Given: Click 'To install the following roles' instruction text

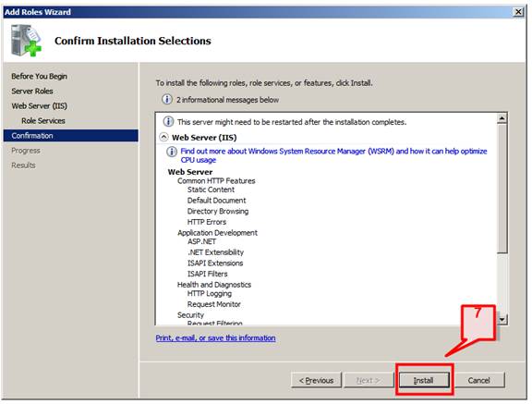Looking at the screenshot, I should [x=264, y=83].
